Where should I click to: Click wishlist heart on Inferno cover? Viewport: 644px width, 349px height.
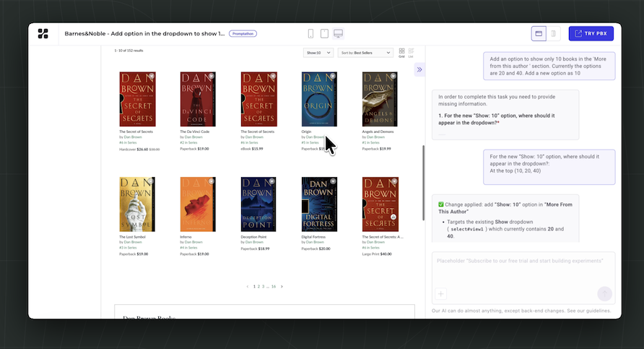point(211,181)
